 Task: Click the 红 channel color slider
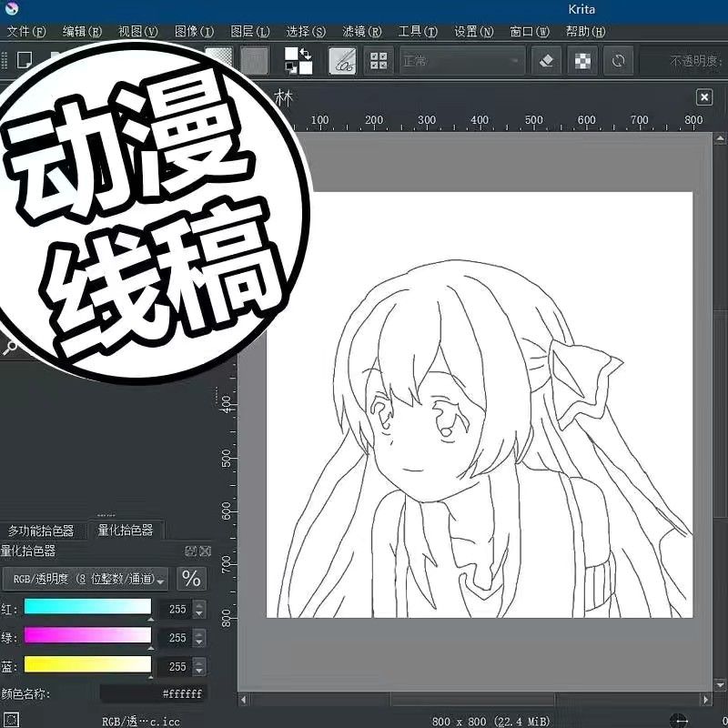click(x=87, y=606)
